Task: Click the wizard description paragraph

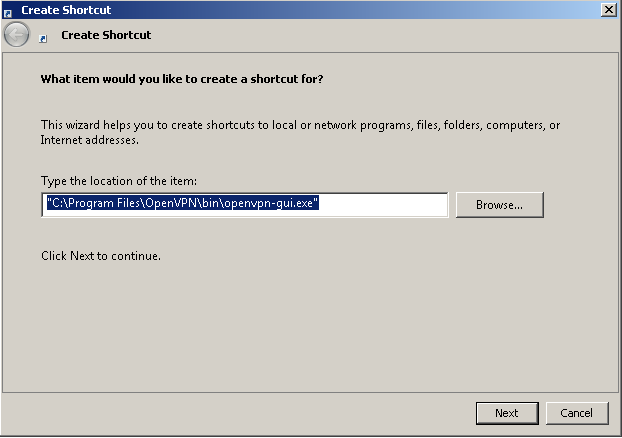Action: tap(300, 132)
